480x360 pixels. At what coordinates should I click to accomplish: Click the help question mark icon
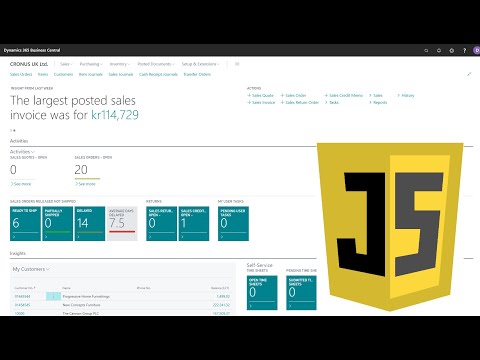coord(464,51)
